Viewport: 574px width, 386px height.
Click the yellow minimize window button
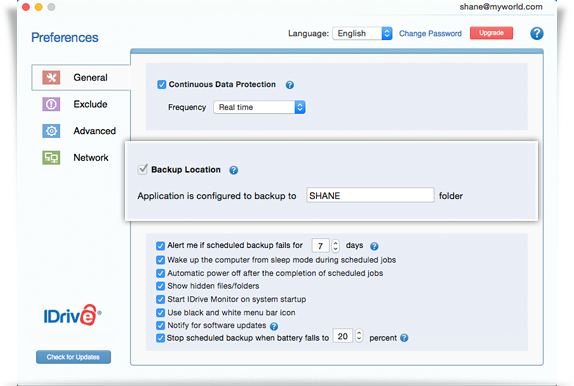(x=38, y=7)
